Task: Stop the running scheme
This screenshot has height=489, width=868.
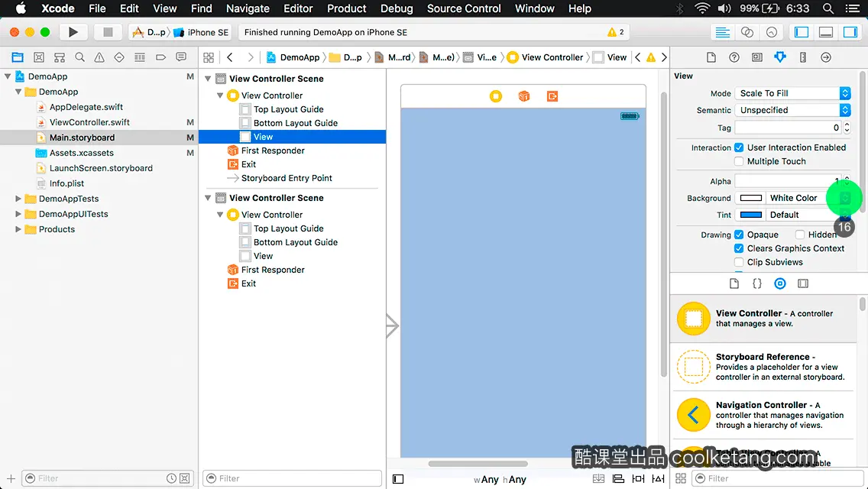Action: pos(108,32)
